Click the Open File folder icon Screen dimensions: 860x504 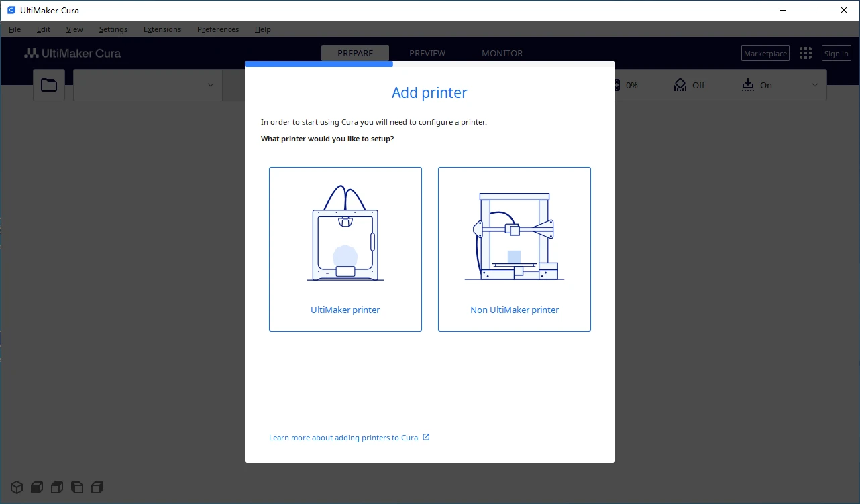tap(49, 85)
